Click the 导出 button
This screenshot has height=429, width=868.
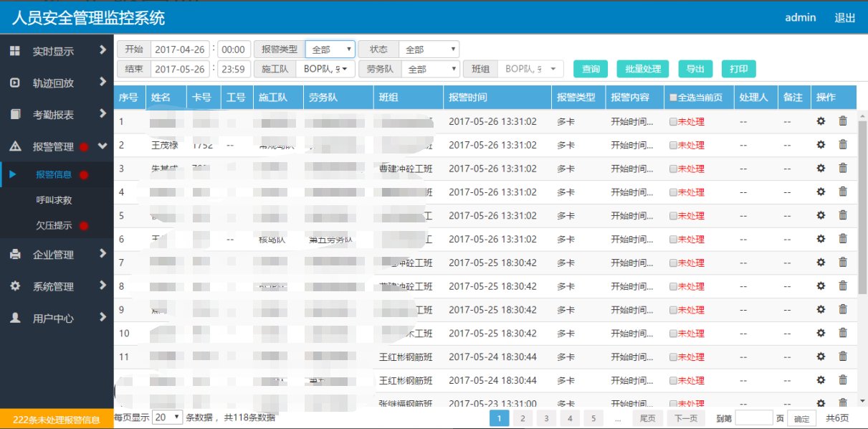tap(695, 69)
